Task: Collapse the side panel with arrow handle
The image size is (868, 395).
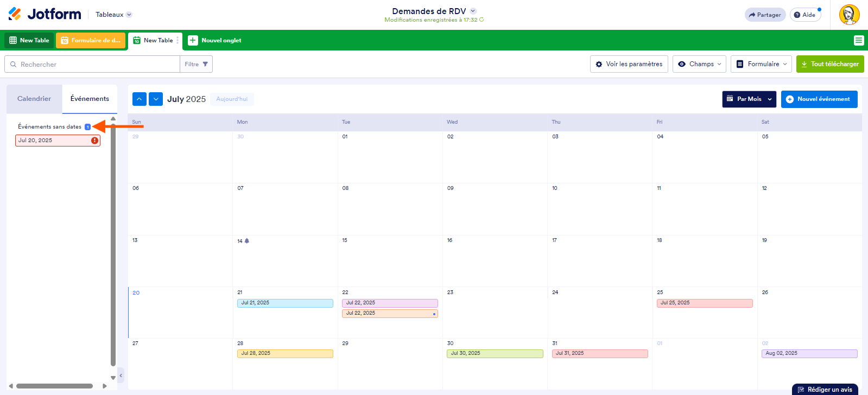Action: (x=121, y=375)
